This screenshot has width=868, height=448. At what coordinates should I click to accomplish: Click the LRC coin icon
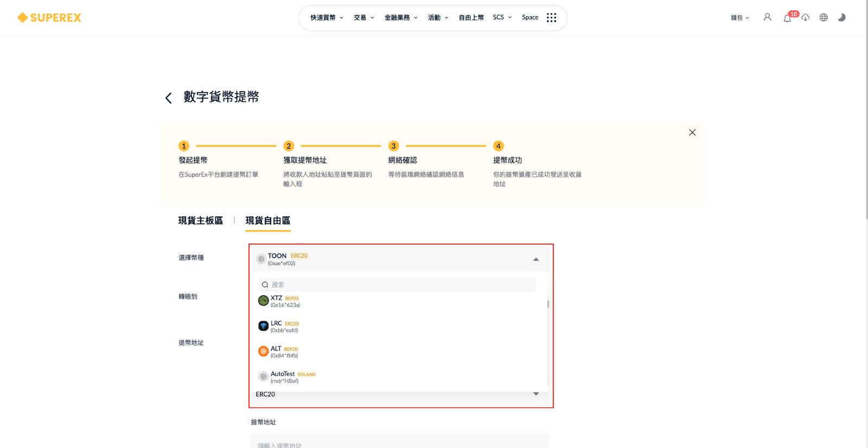(x=264, y=326)
